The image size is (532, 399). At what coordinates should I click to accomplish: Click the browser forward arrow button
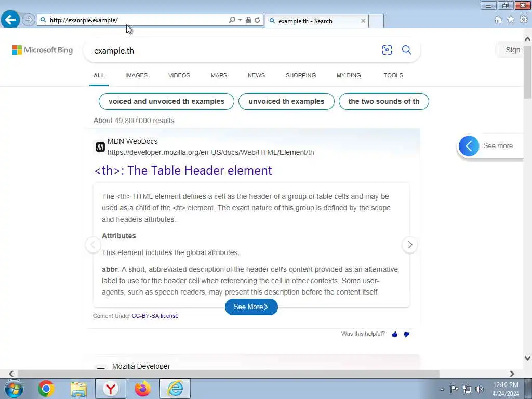coord(29,20)
